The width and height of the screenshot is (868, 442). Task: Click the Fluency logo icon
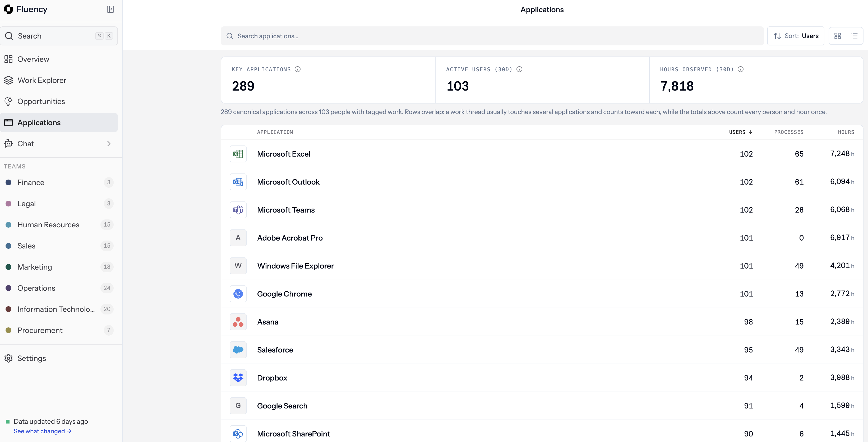(x=8, y=9)
